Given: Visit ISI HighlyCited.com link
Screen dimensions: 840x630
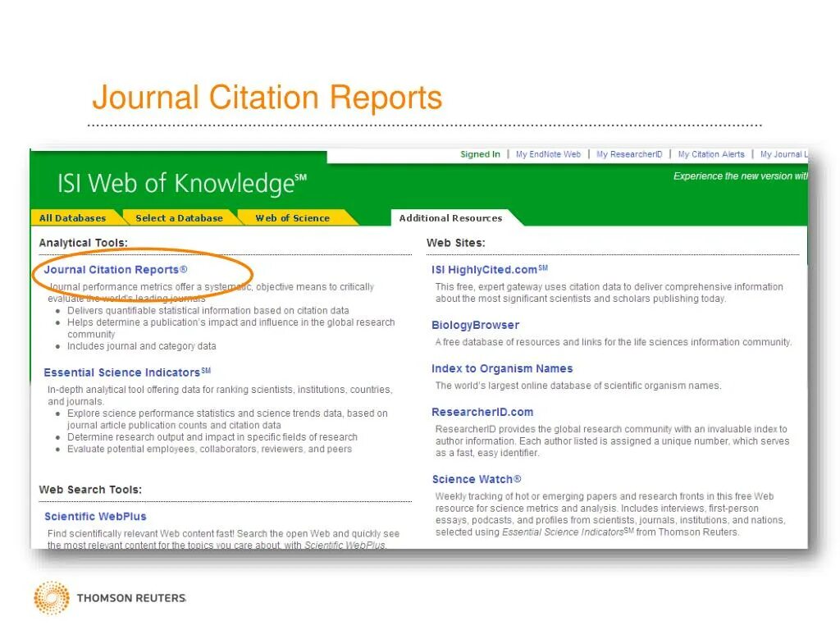Looking at the screenshot, I should (x=490, y=269).
